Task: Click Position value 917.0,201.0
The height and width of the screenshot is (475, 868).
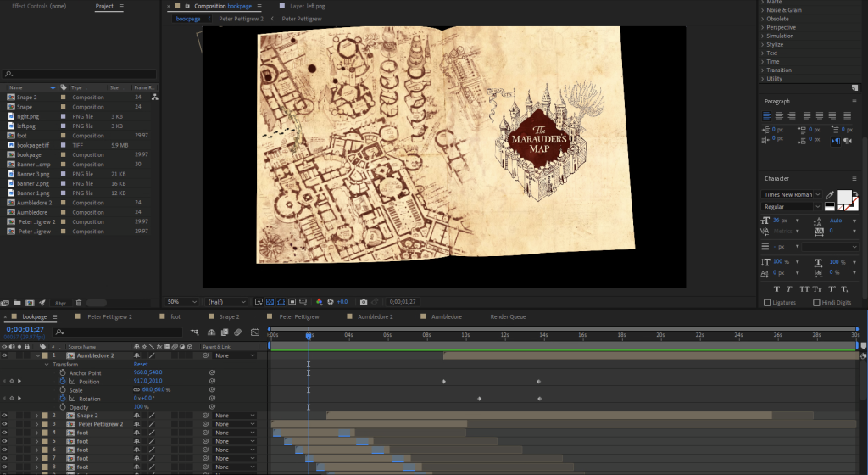Action: (x=147, y=382)
